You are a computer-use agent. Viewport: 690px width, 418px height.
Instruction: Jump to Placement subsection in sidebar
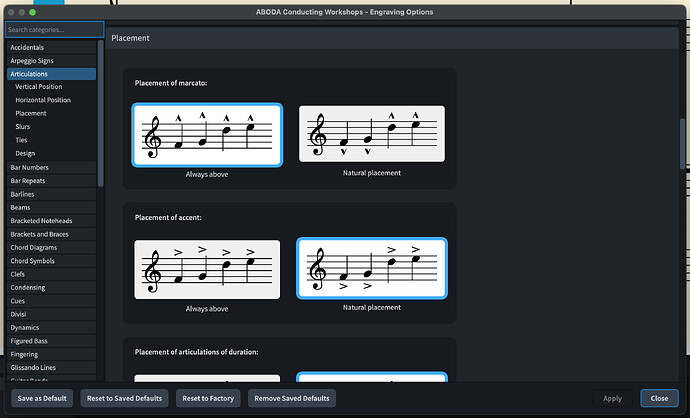tap(31, 113)
